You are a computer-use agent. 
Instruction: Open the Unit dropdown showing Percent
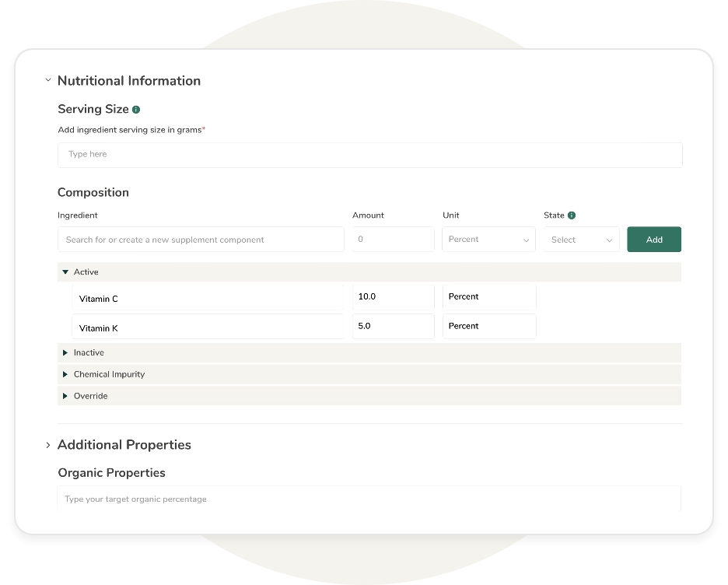488,239
